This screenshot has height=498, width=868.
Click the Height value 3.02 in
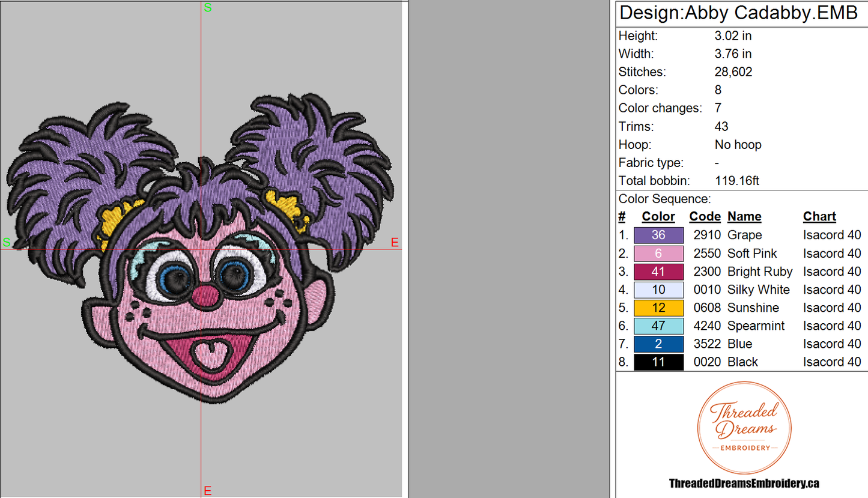[733, 36]
